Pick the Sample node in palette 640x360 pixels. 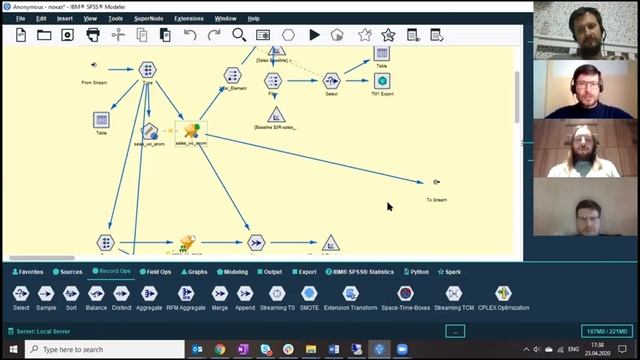46,298
